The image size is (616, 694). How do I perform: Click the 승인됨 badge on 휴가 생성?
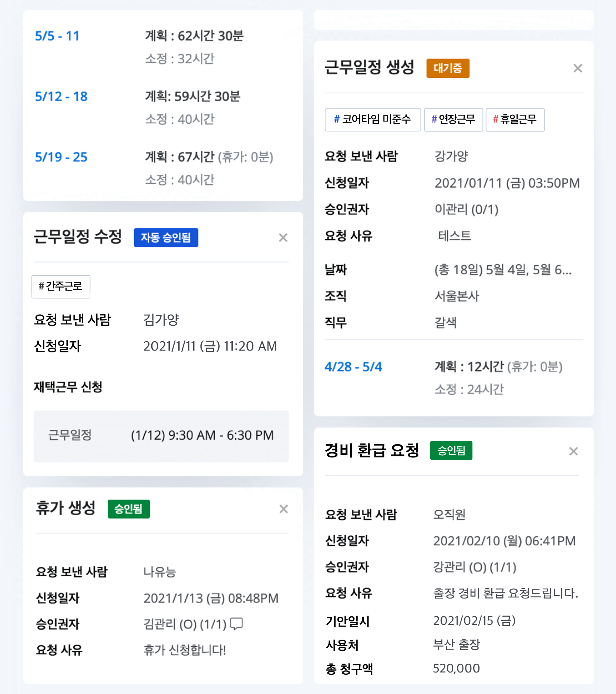[128, 509]
